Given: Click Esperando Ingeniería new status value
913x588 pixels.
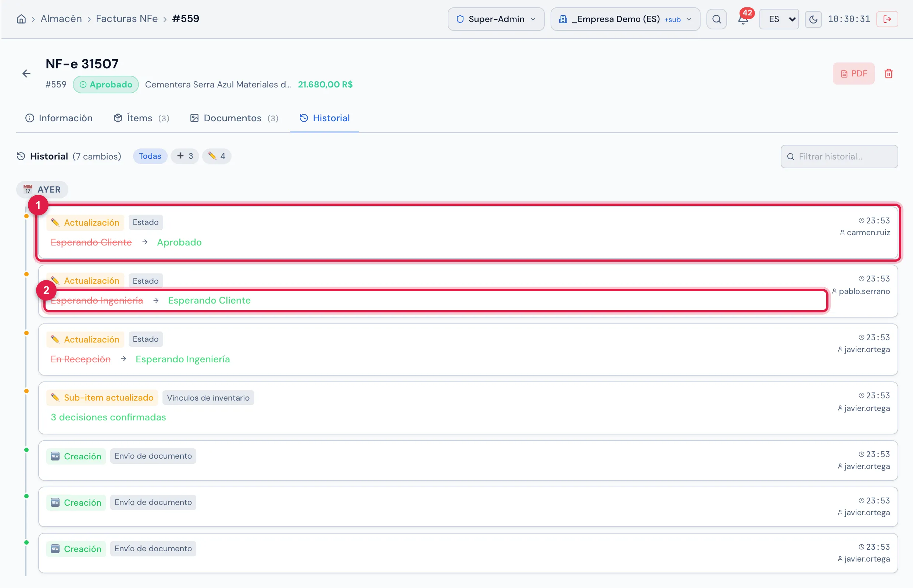Looking at the screenshot, I should pyautogui.click(x=183, y=359).
